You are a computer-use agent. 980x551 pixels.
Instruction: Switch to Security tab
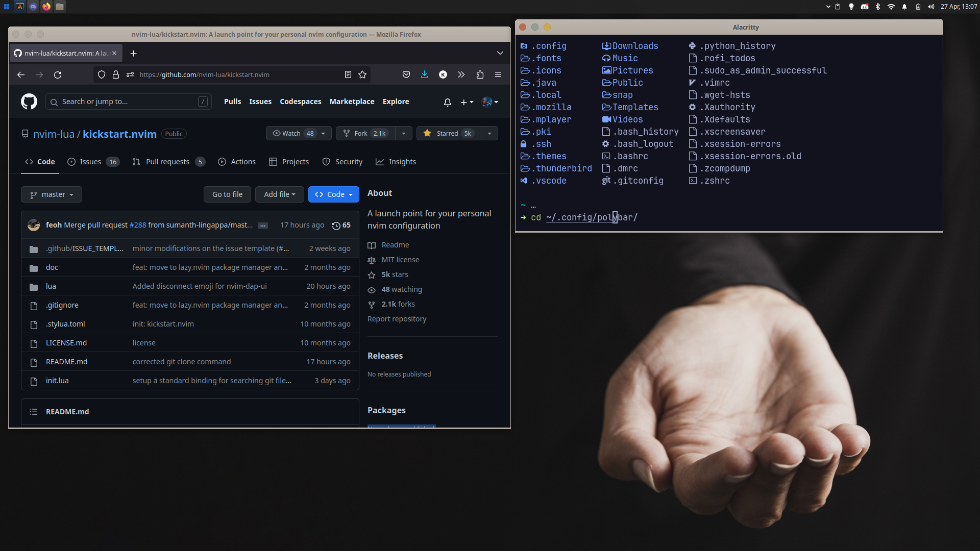tap(342, 162)
